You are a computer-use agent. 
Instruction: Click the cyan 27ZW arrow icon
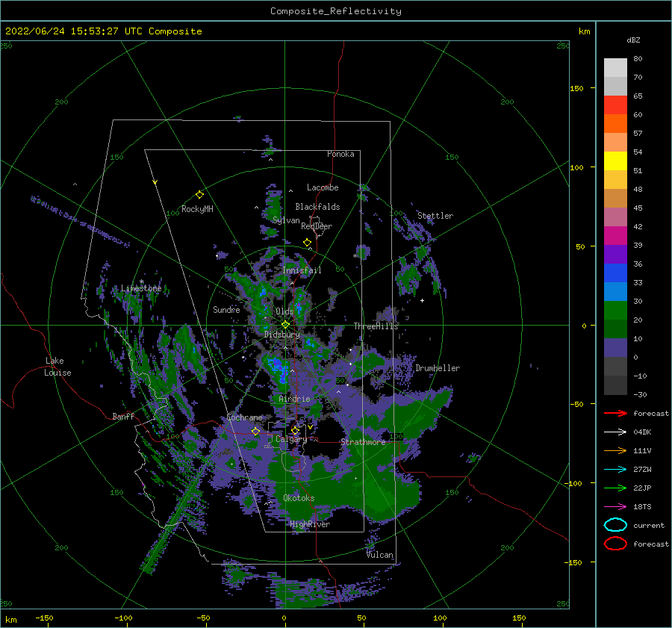[x=615, y=470]
